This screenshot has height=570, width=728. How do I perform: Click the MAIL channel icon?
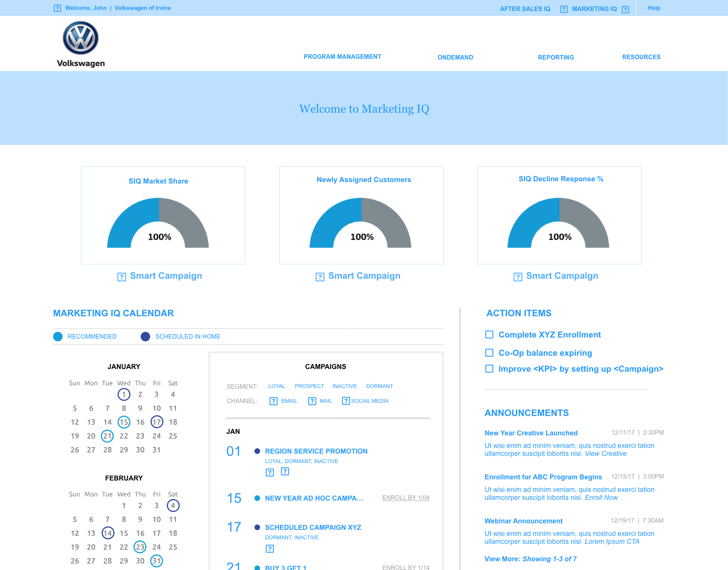pos(312,401)
